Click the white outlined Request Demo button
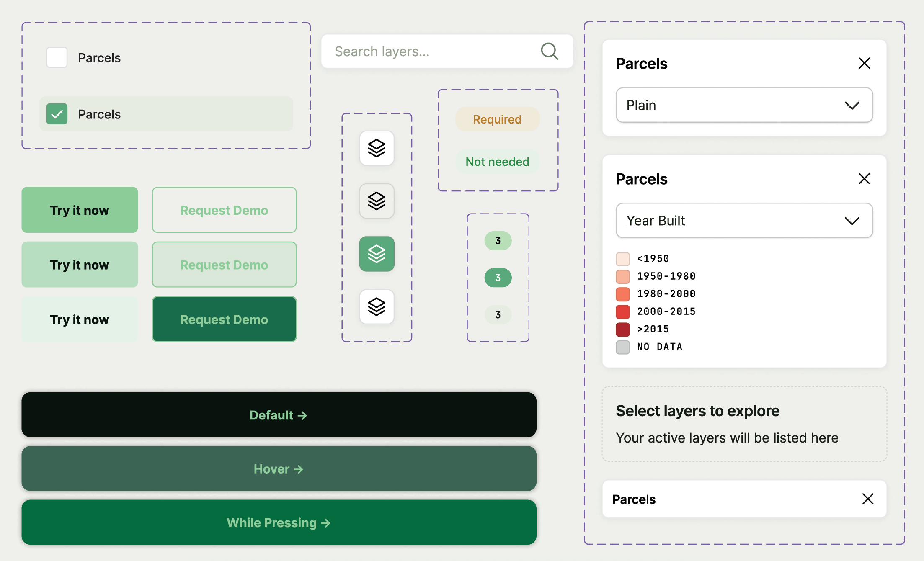The image size is (924, 561). click(x=224, y=210)
